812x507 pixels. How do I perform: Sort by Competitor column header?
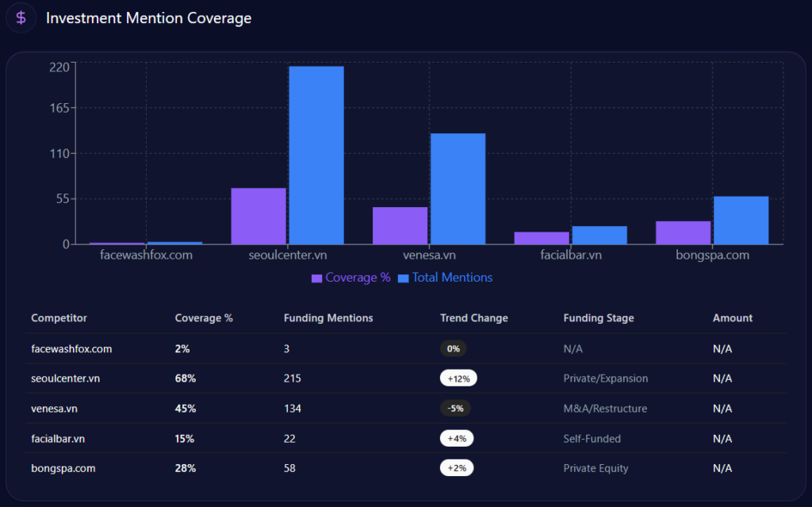click(x=59, y=318)
